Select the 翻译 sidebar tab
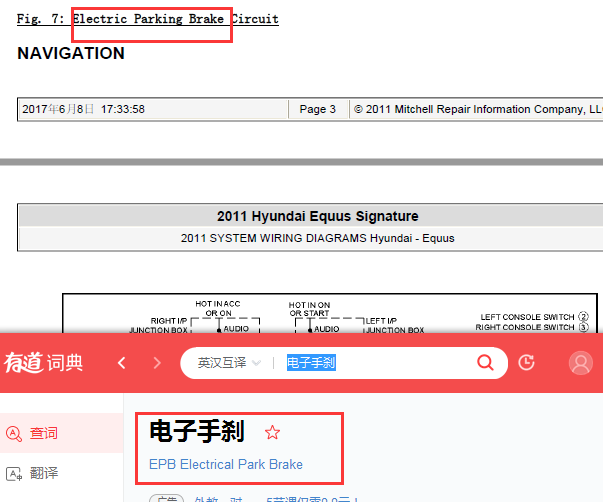Viewport: 603px width, 502px height. click(62, 473)
